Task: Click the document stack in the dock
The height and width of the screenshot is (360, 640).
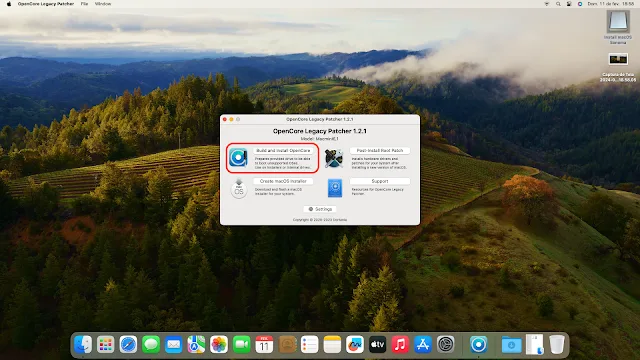Action: tap(535, 344)
